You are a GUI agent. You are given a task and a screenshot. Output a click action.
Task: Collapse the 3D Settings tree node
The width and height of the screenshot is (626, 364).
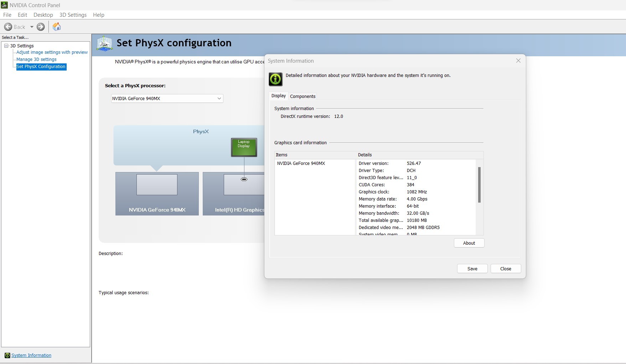(x=6, y=46)
